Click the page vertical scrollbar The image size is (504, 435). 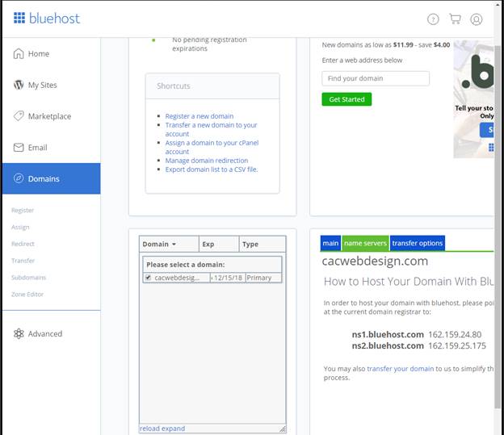pyautogui.click(x=498, y=225)
